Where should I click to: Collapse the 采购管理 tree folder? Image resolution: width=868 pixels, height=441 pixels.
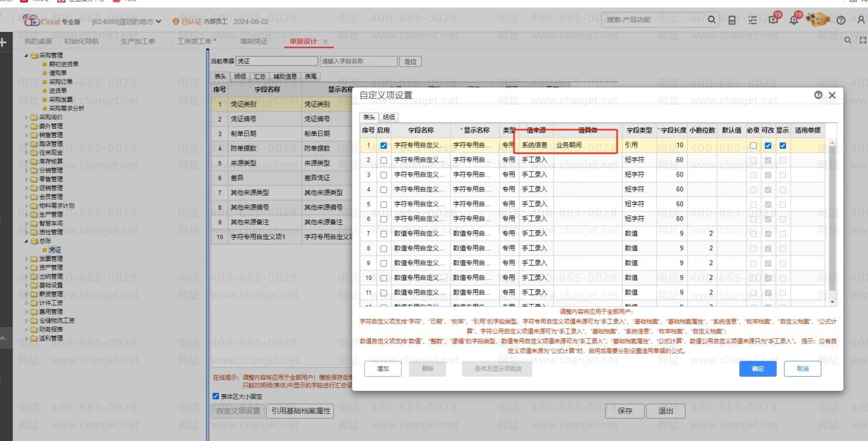pos(26,55)
